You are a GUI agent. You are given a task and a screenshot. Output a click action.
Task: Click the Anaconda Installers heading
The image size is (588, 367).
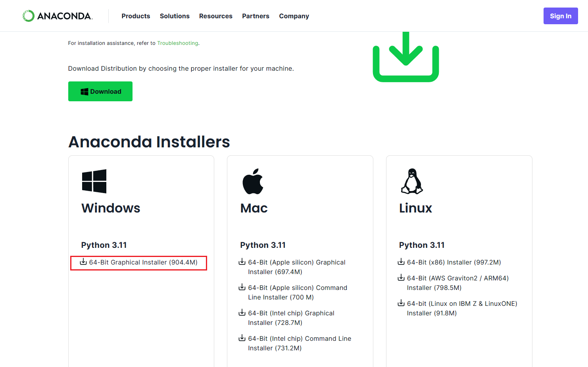(x=149, y=142)
